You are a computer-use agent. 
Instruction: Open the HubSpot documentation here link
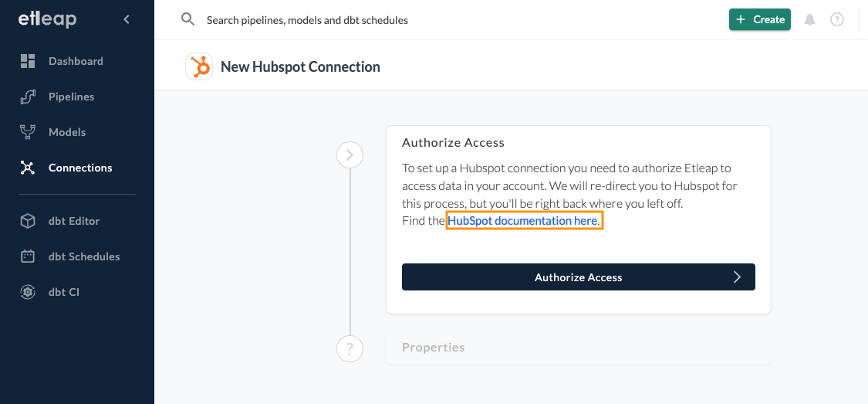(522, 221)
